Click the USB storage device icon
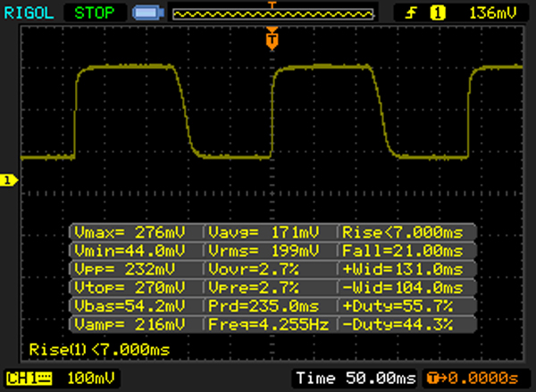 click(148, 13)
